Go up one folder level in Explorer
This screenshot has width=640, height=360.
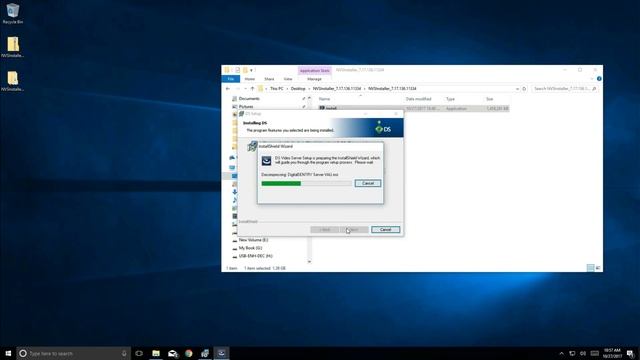(x=252, y=89)
